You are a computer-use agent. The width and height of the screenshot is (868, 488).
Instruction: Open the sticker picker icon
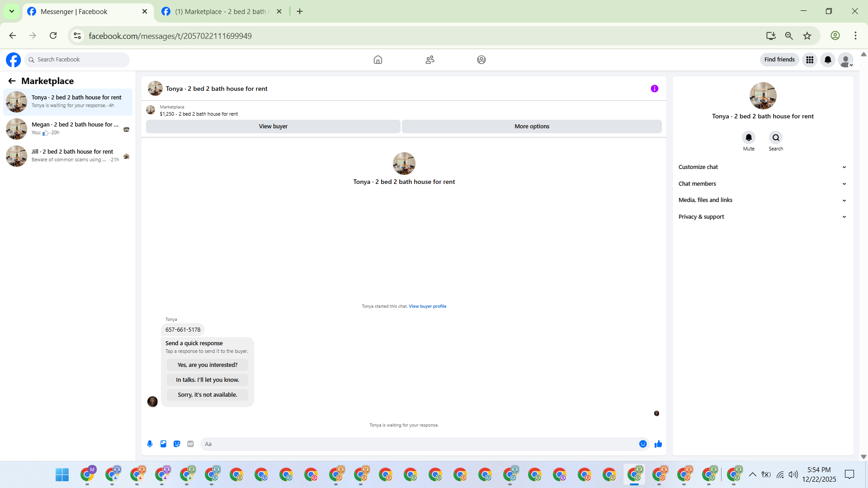[x=177, y=444]
